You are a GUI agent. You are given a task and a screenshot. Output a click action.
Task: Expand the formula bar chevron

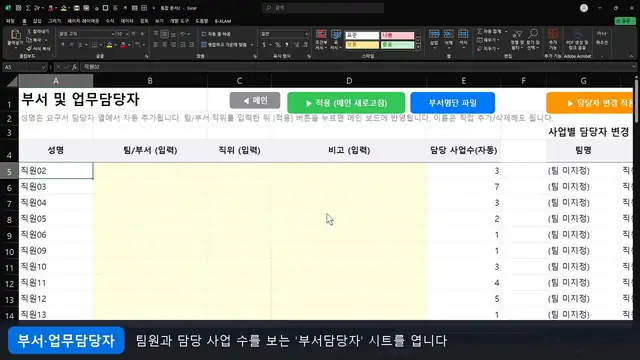coord(634,67)
